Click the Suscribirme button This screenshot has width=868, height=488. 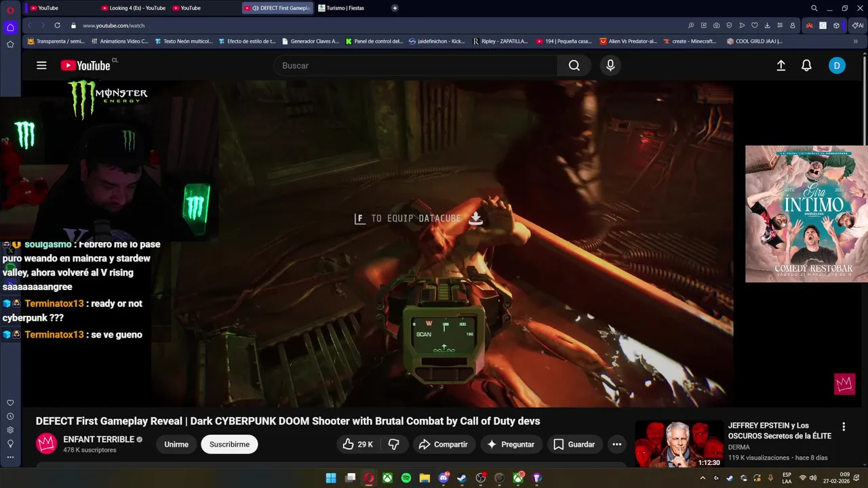(x=229, y=445)
